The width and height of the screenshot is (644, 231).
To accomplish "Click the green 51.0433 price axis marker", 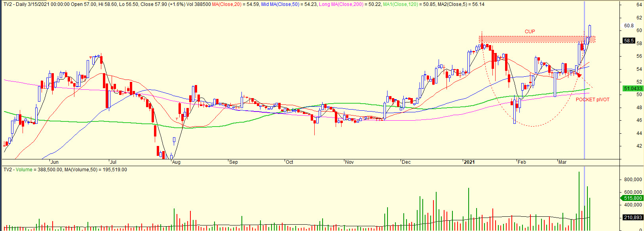I will point(633,89).
